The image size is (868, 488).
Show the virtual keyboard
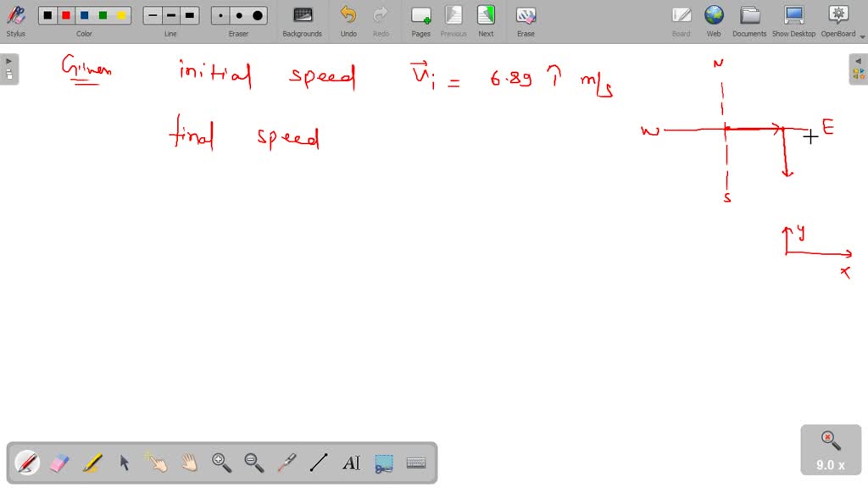click(417, 463)
